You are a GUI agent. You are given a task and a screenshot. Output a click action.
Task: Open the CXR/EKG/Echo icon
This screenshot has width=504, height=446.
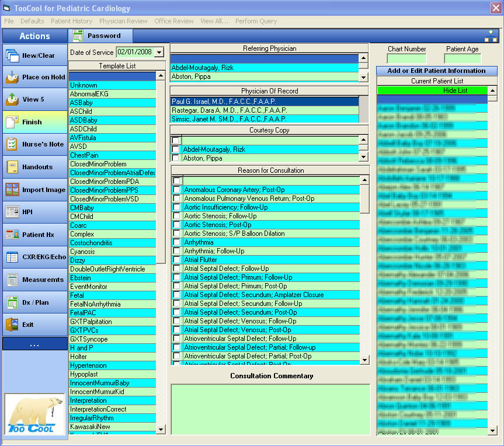pyautogui.click(x=12, y=257)
